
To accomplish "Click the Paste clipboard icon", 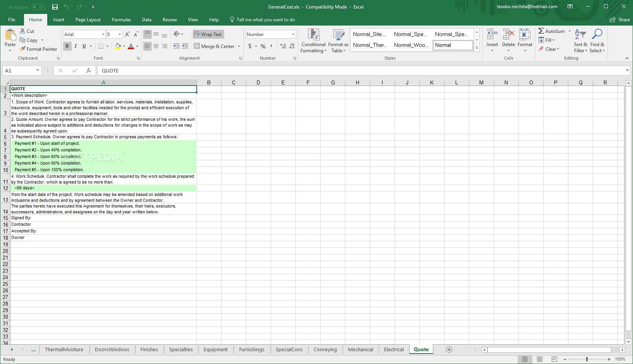I will 10,35.
